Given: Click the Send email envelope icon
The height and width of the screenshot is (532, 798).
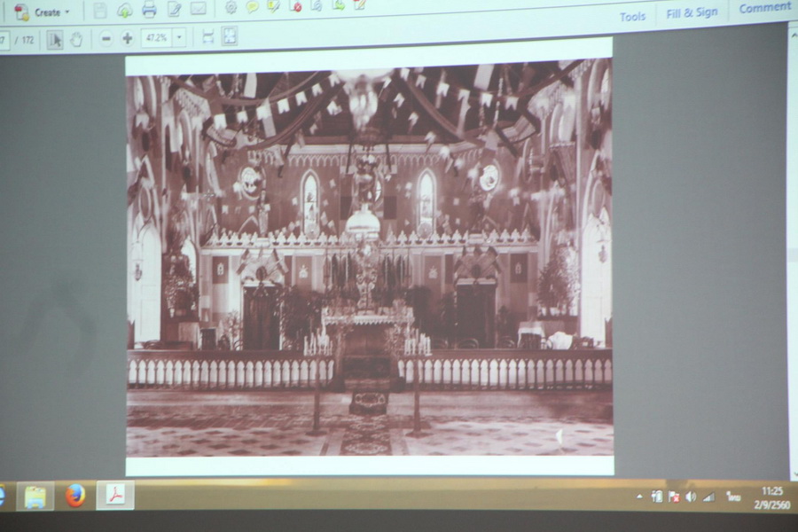Looking at the screenshot, I should [x=198, y=8].
